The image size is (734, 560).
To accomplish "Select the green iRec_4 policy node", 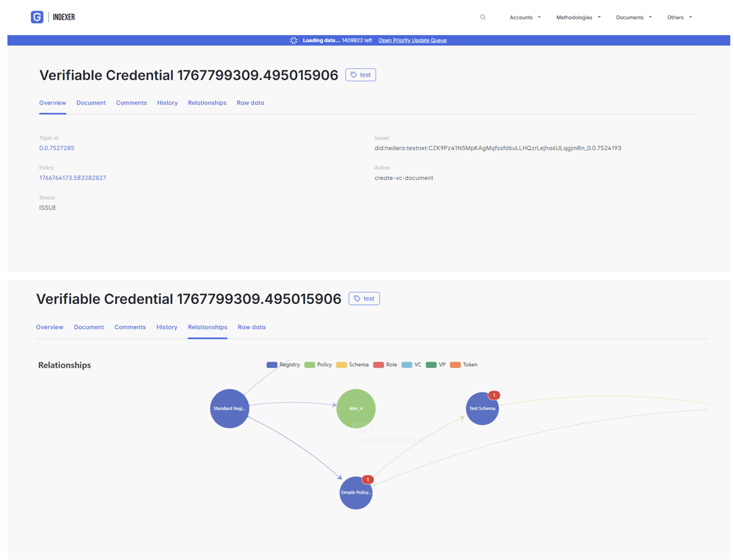I will (x=356, y=409).
